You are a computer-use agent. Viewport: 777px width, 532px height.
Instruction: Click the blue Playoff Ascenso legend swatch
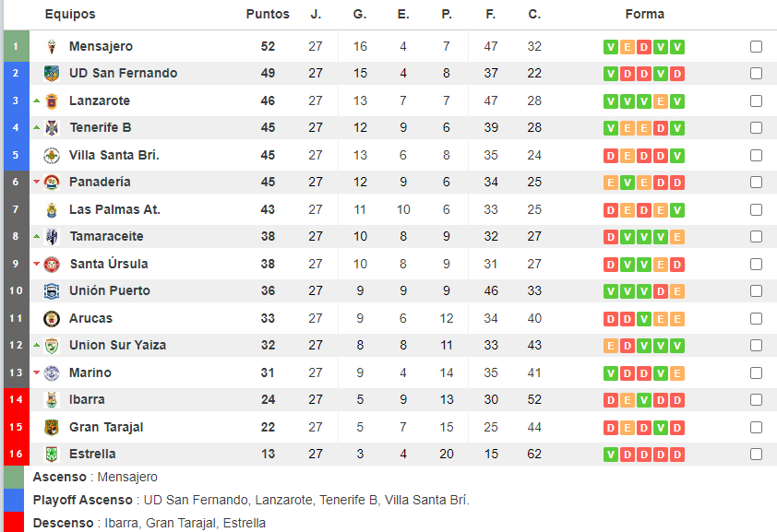pos(16,500)
